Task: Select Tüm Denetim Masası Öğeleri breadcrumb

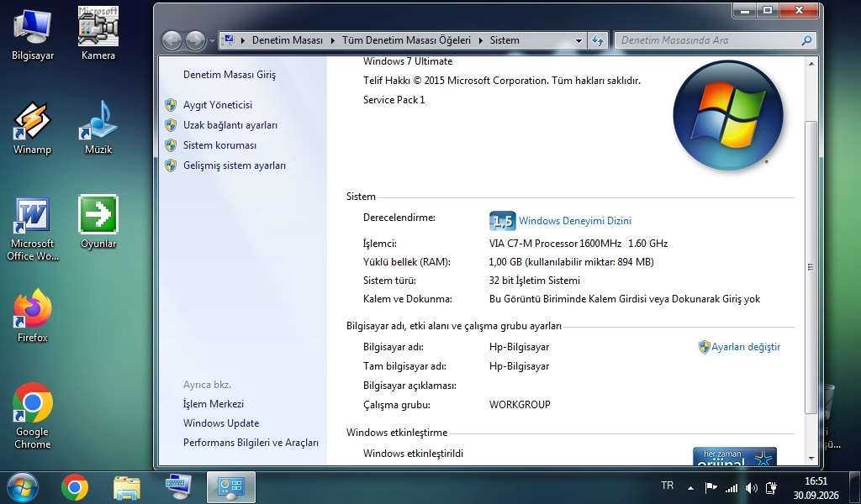Action: pyautogui.click(x=406, y=40)
